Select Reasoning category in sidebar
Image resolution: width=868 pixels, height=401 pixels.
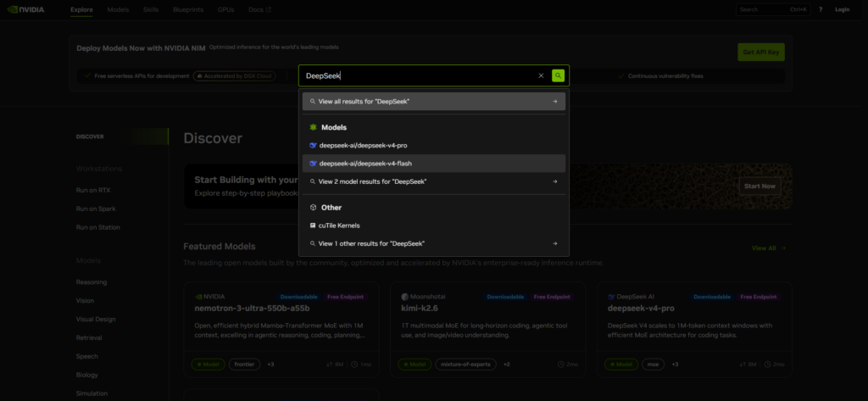coord(92,282)
